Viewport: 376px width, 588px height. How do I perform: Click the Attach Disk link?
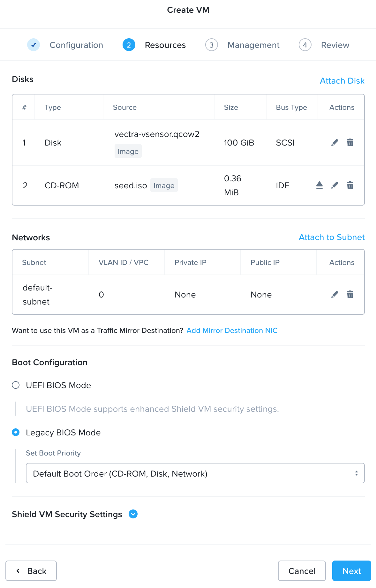342,81
